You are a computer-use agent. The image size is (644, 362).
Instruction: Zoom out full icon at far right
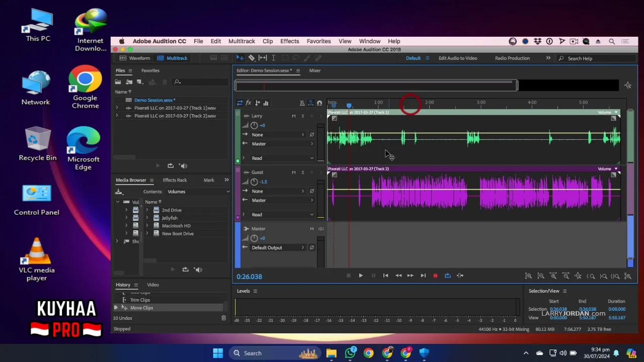coord(627,276)
